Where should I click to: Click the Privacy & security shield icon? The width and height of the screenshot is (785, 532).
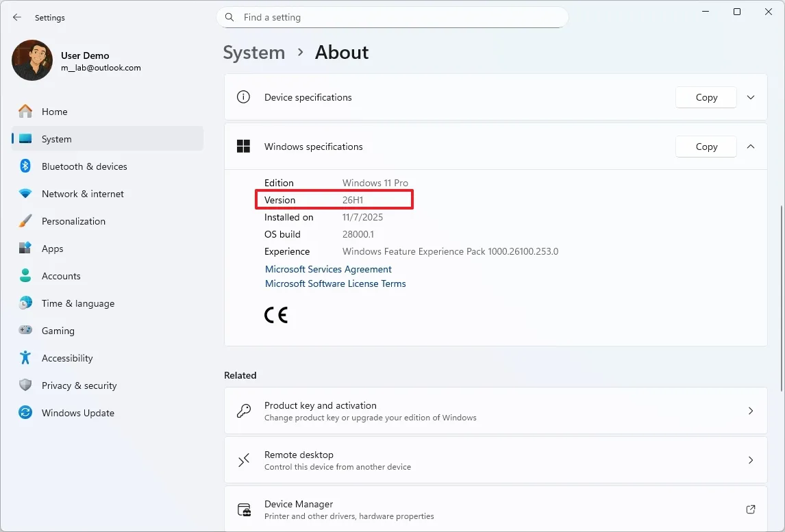pyautogui.click(x=26, y=385)
